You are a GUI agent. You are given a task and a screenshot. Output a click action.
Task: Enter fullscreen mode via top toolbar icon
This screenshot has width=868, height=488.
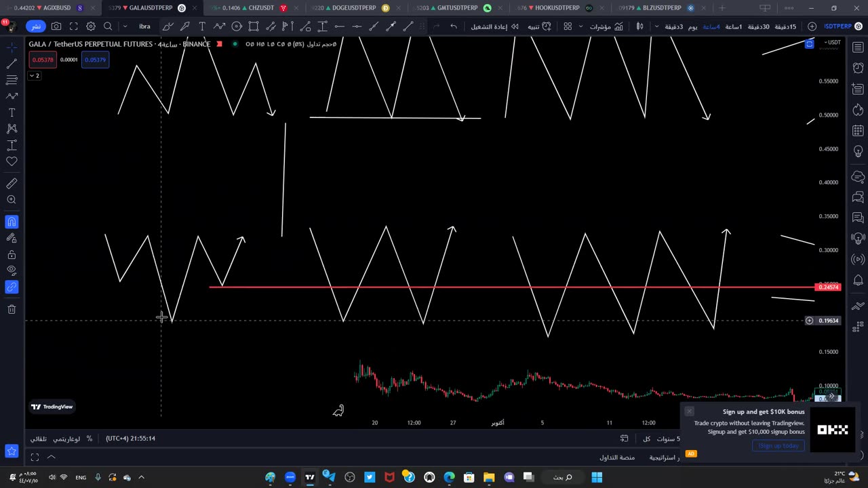pyautogui.click(x=73, y=26)
